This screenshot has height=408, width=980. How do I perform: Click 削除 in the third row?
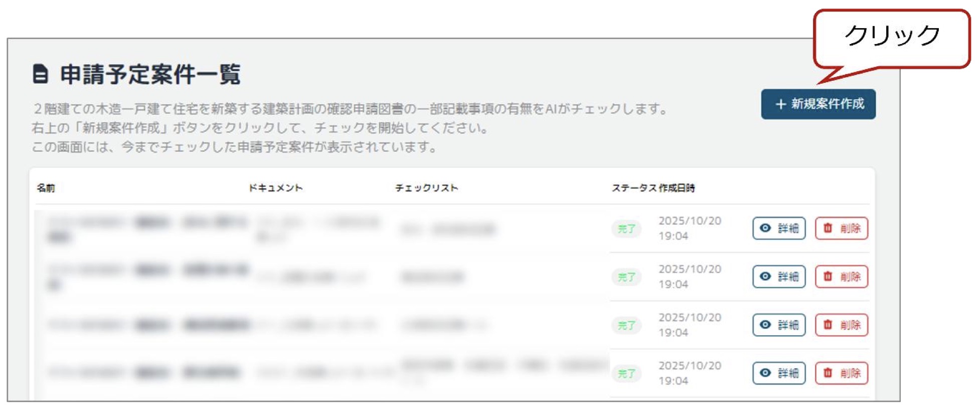[x=842, y=325]
